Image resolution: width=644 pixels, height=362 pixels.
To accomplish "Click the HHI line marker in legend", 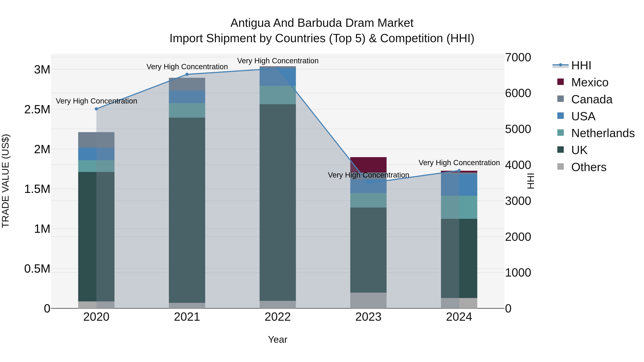I will pos(560,65).
